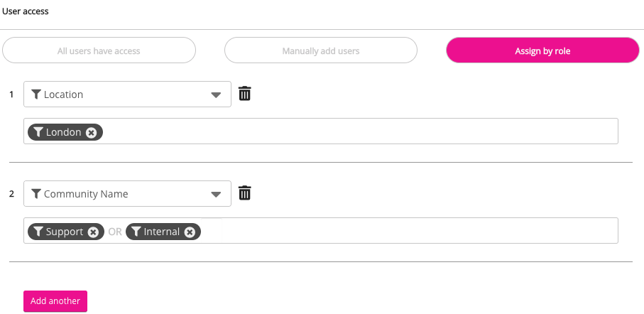Select the All users have access option
This screenshot has width=644, height=314.
(x=99, y=50)
